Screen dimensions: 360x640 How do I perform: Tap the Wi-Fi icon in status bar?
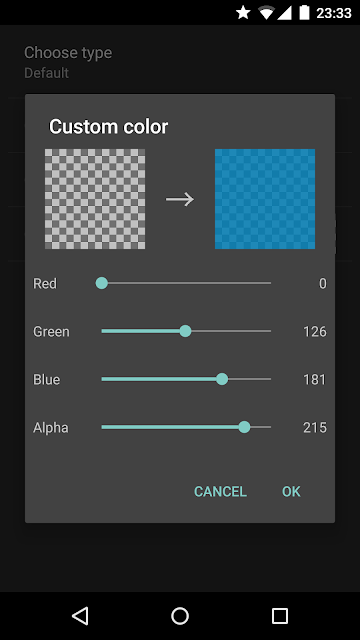(x=267, y=13)
